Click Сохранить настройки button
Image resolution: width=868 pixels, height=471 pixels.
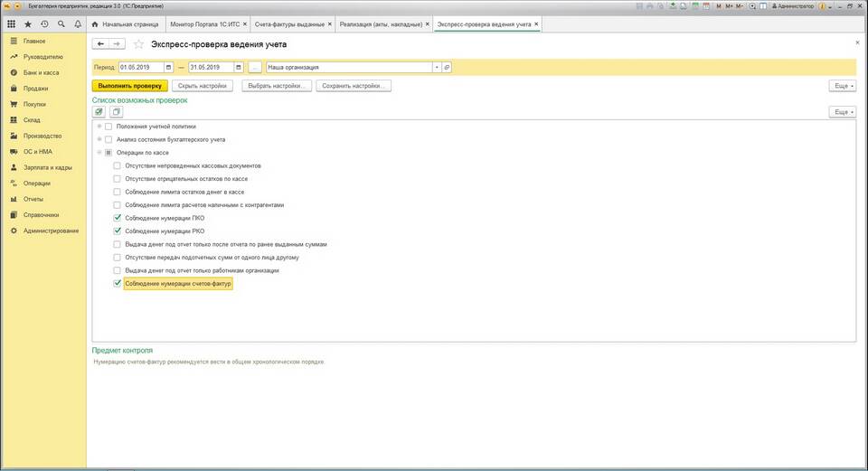click(354, 86)
